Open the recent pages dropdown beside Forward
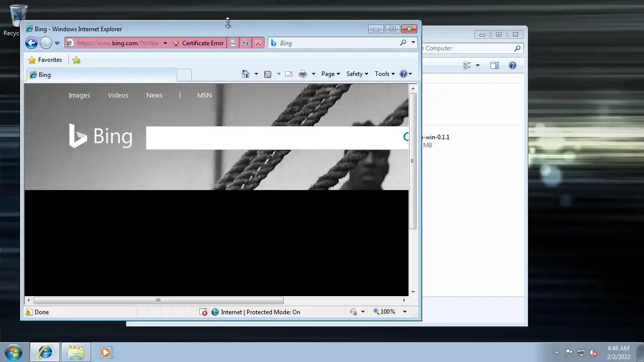This screenshot has height=362, width=644. point(57,43)
